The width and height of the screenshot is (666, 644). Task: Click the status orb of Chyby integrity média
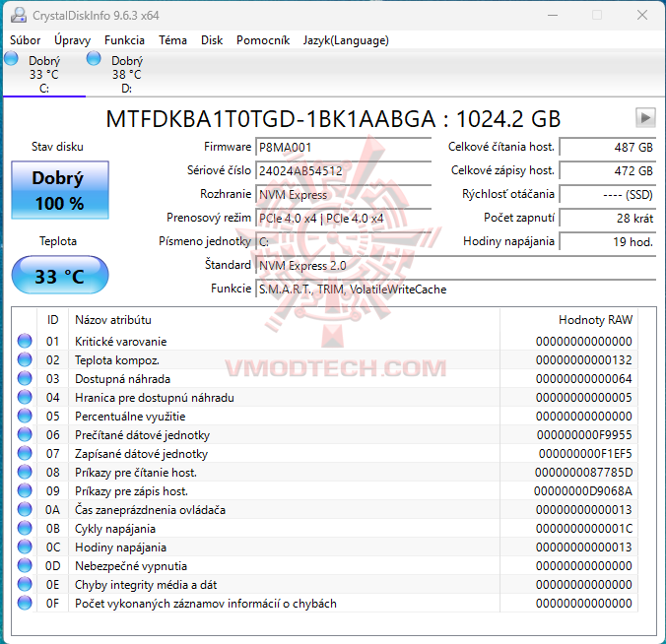[25, 584]
